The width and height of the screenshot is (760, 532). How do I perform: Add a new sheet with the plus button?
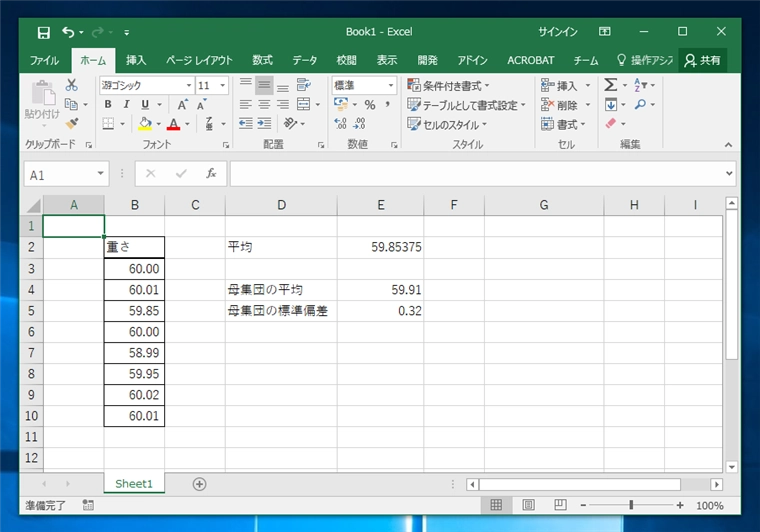coord(199,484)
